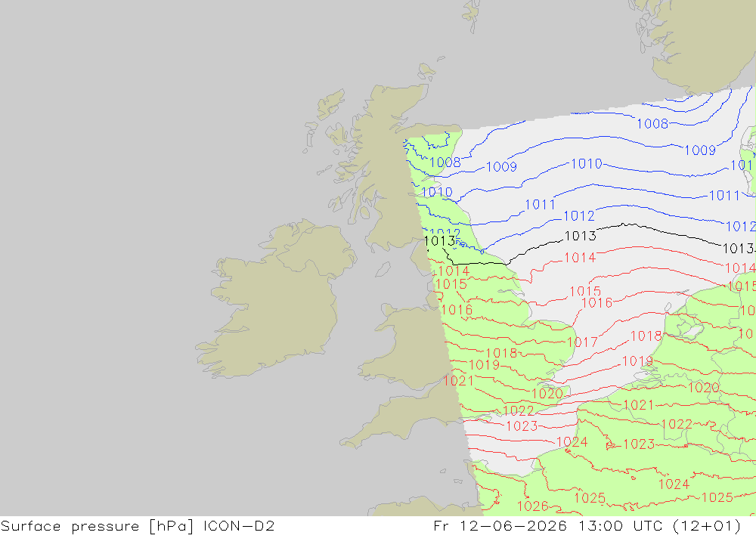756x554 pixels.
Task: Click the 'Fr 12-06-2026 13:00 UTC (12+01)' timestamp
Action: pos(587,526)
